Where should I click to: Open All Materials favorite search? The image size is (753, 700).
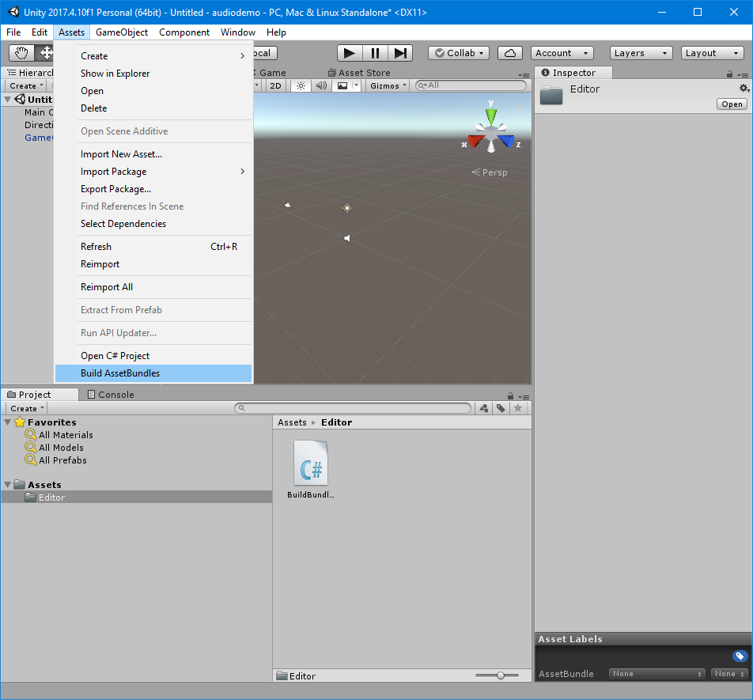[66, 435]
